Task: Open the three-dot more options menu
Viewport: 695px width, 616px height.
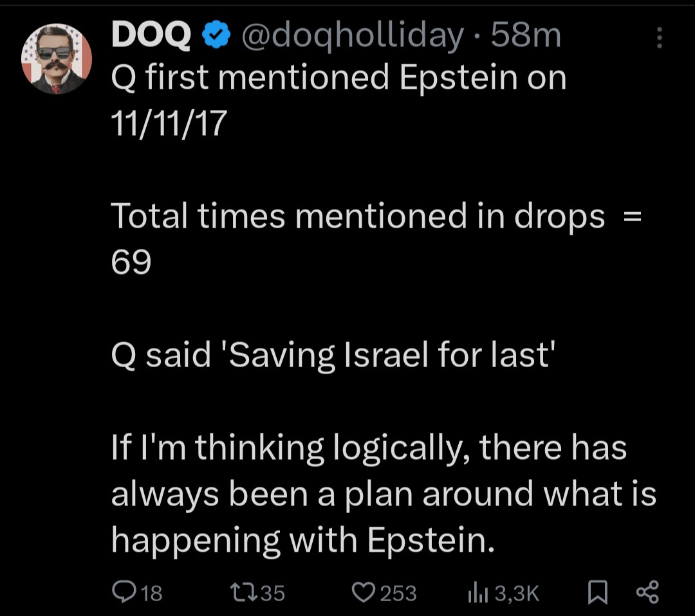Action: point(659,39)
